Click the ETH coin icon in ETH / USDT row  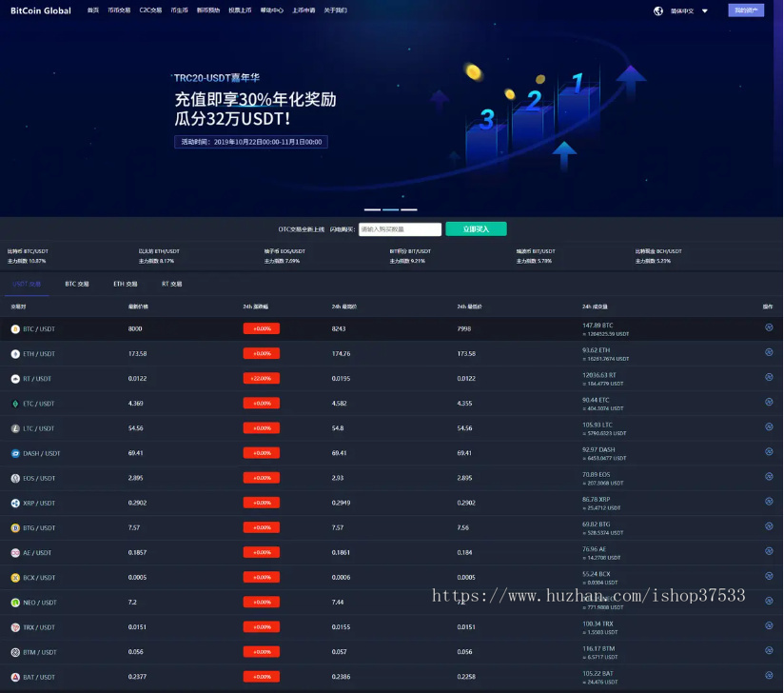(15, 354)
